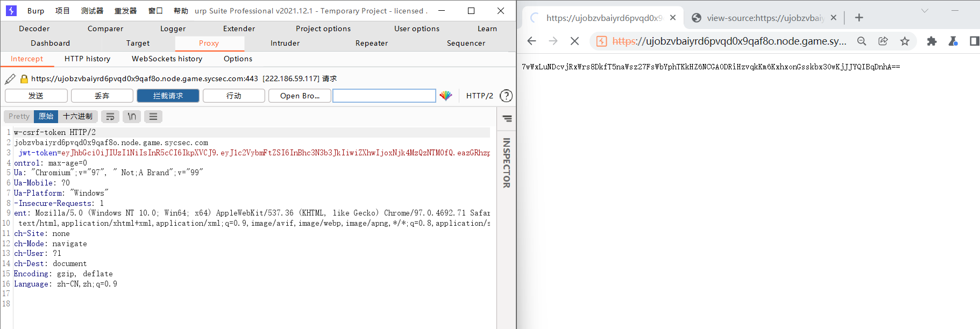
Task: Click the 发送 forward button
Action: [36, 96]
